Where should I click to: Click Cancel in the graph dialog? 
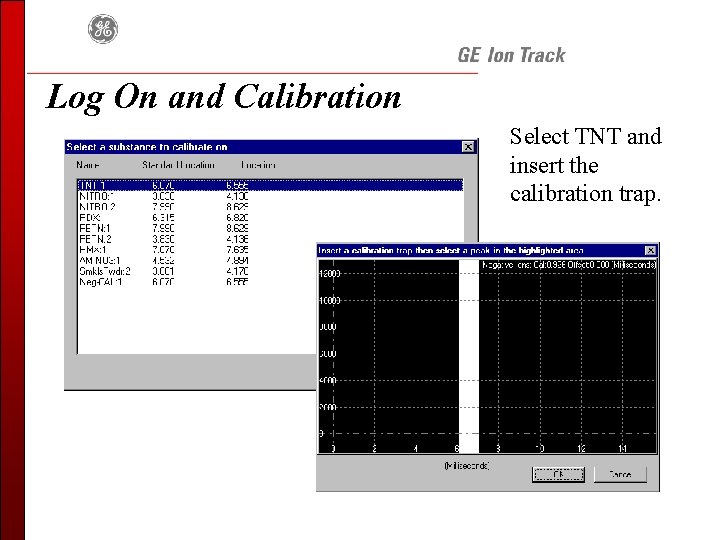[x=620, y=474]
